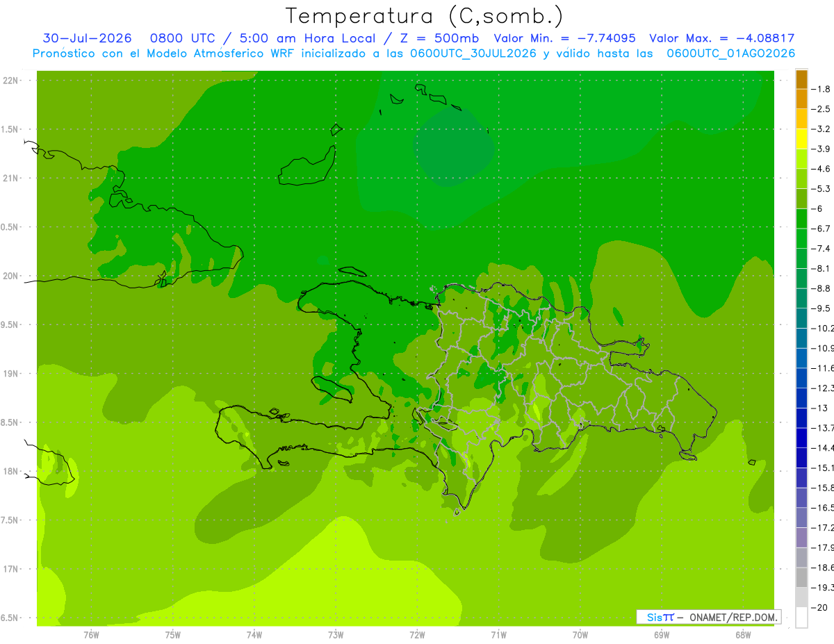
Task: Click initialization time '0600UTC_30JUL2026'
Action: [x=473, y=53]
